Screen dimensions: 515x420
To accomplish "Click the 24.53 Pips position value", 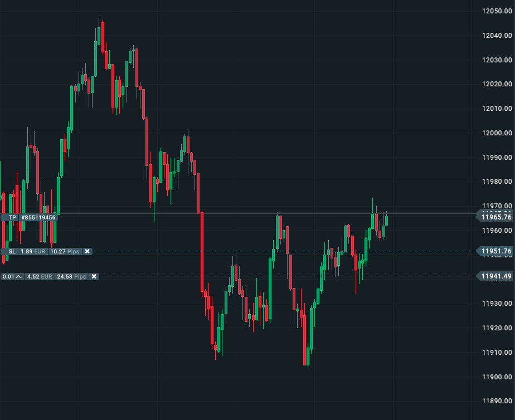I will (x=72, y=276).
